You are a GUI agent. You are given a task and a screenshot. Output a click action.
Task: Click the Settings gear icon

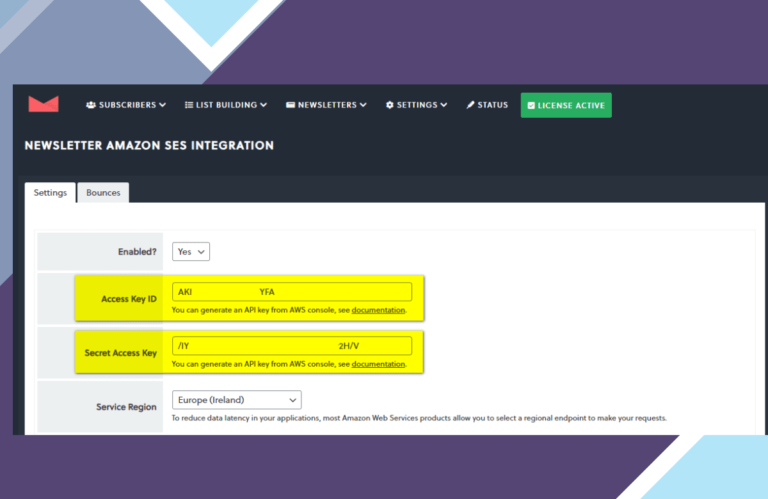point(390,105)
